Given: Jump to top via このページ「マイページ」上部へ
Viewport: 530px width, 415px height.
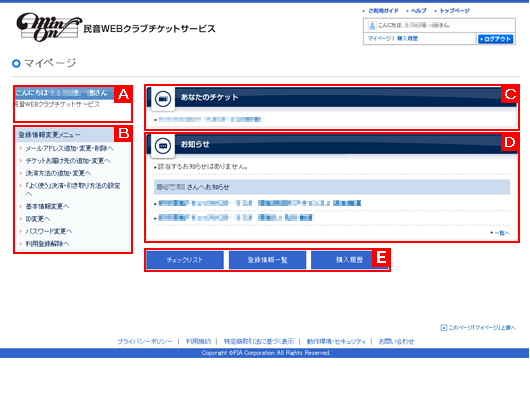Looking at the screenshot, I should [482, 327].
